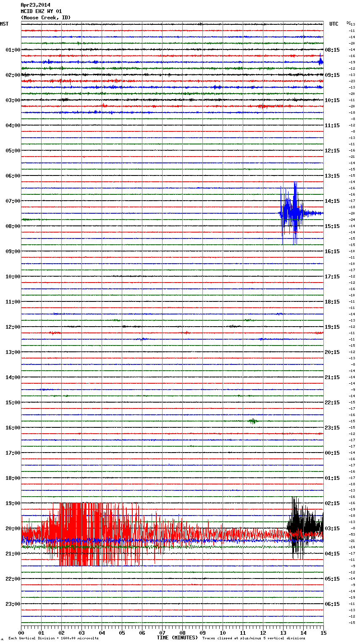The width and height of the screenshot is (357, 644).
Task: Click the 21:15 UTC time label
Action: click(332, 377)
